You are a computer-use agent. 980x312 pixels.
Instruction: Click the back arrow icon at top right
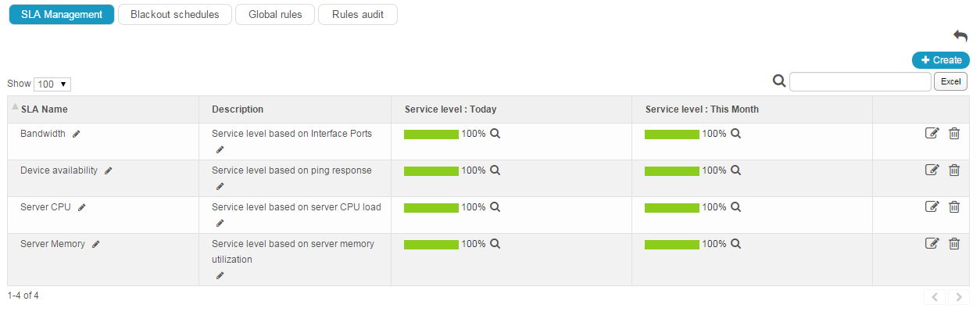[960, 36]
